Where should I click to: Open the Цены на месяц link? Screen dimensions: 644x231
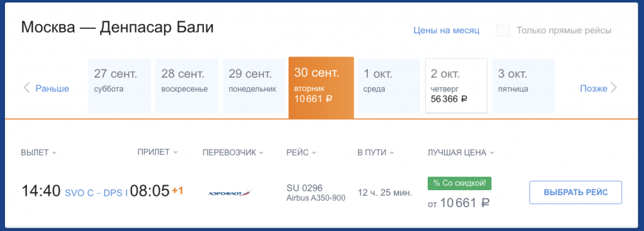447,31
